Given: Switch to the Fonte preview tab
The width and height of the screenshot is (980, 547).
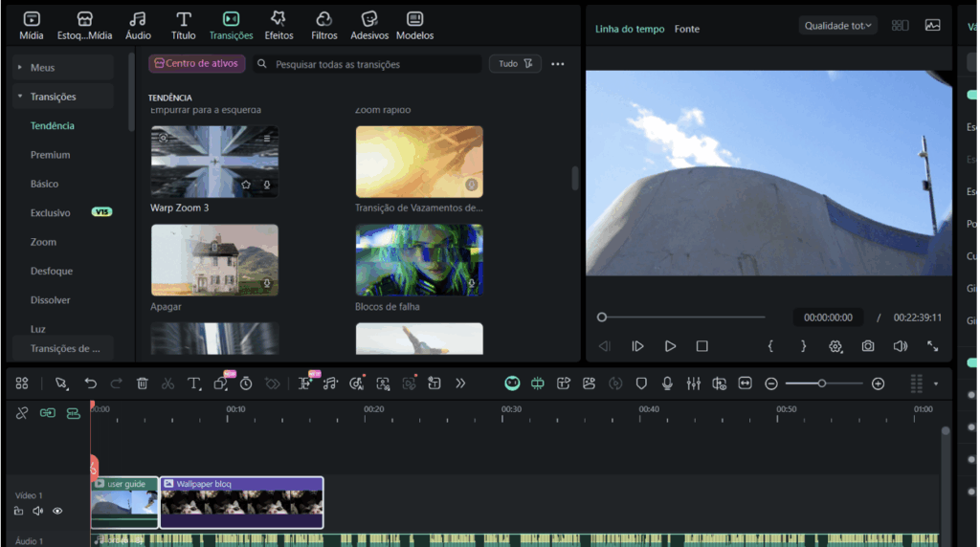Looking at the screenshot, I should pyautogui.click(x=686, y=29).
